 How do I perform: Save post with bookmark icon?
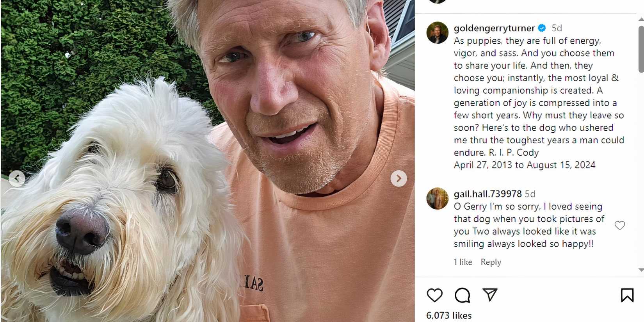[627, 295]
